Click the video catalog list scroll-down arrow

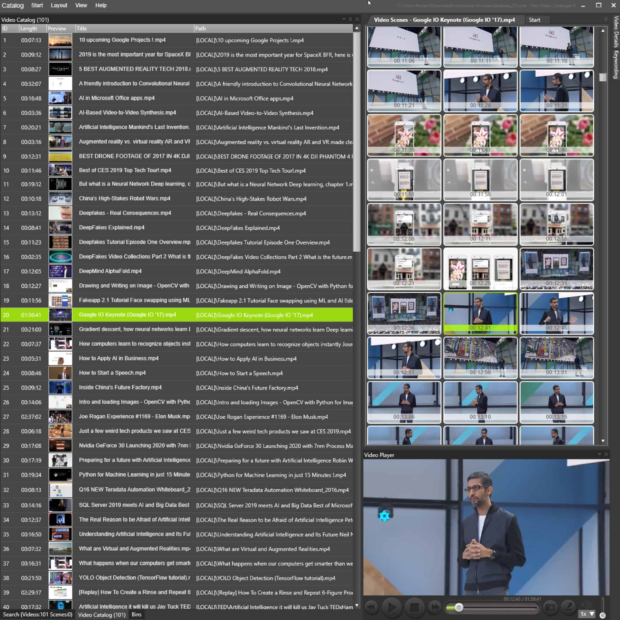click(x=357, y=605)
